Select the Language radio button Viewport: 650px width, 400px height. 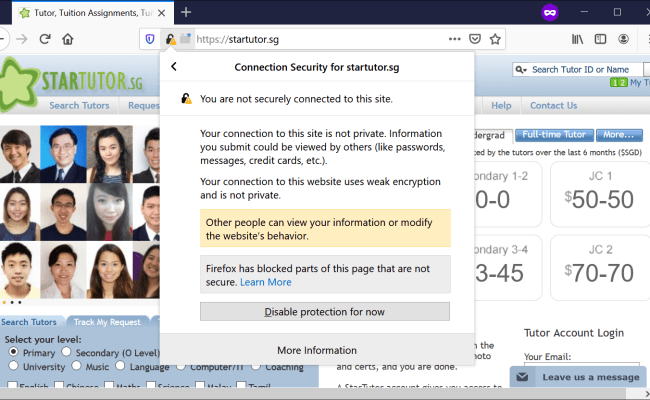(x=120, y=366)
